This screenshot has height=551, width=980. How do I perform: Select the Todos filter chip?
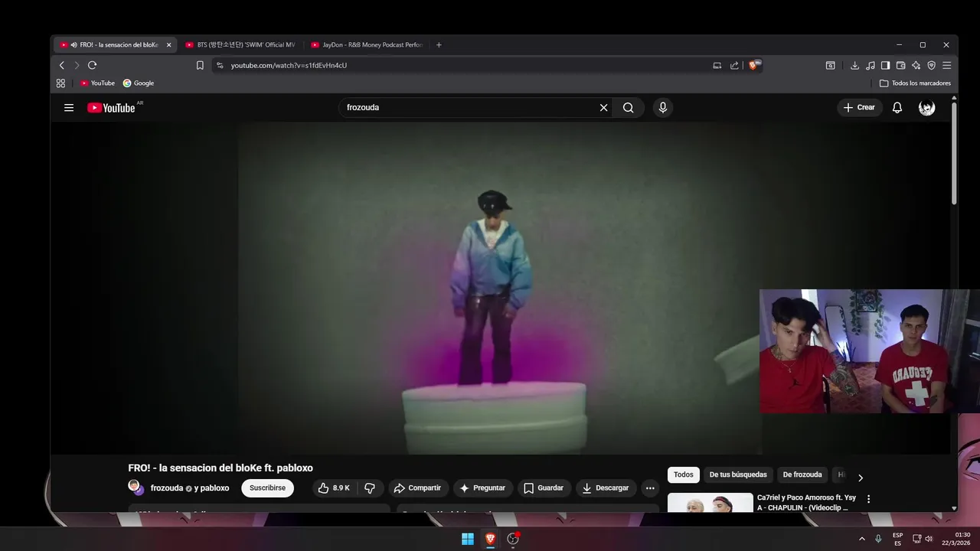click(684, 475)
